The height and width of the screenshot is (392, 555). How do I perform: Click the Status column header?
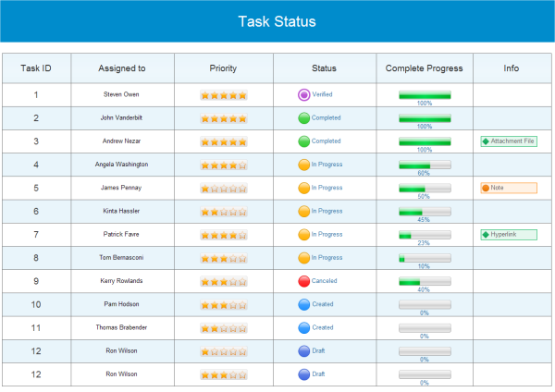tap(324, 68)
